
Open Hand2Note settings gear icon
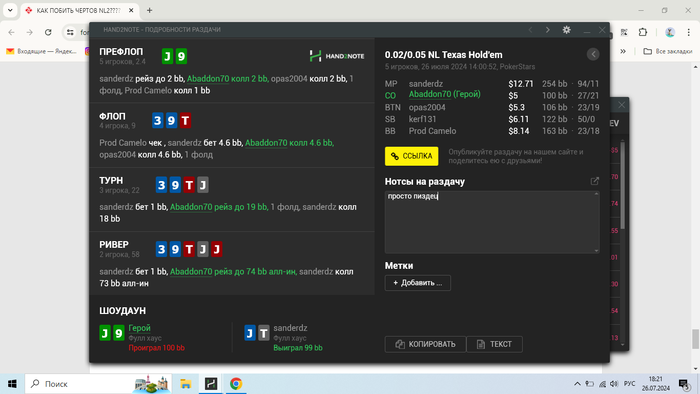pyautogui.click(x=567, y=30)
